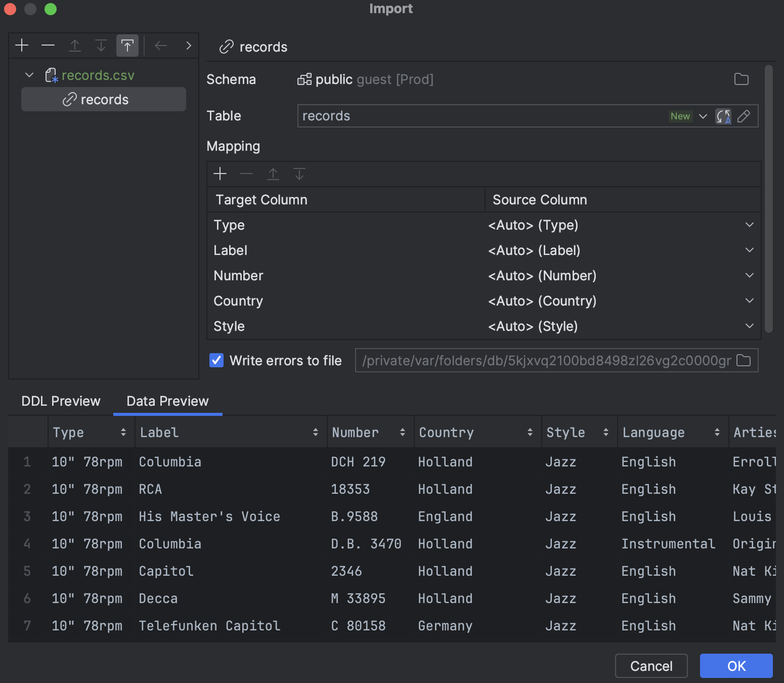The image size is (784, 683).
Task: Click the pencil icon to edit table
Action: click(x=744, y=116)
